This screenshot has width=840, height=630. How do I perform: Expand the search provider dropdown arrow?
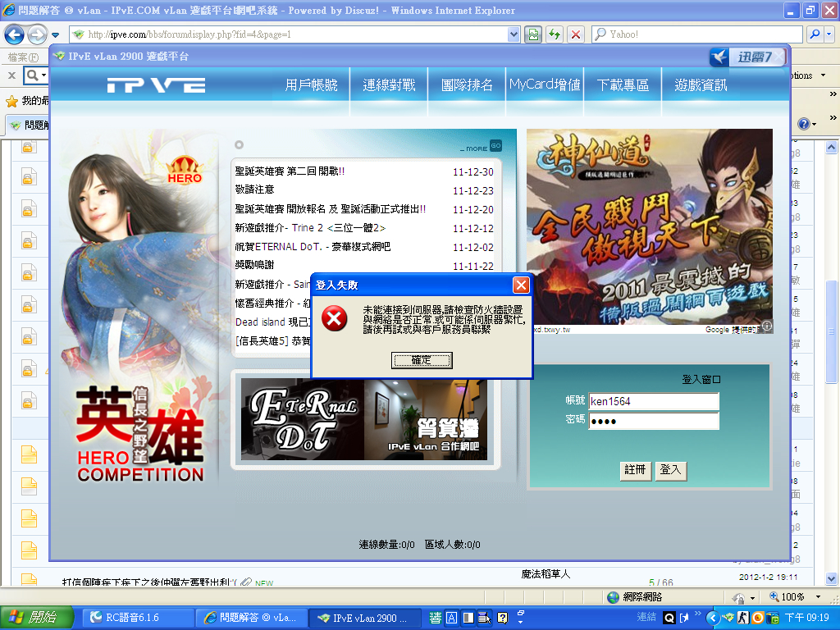point(829,34)
